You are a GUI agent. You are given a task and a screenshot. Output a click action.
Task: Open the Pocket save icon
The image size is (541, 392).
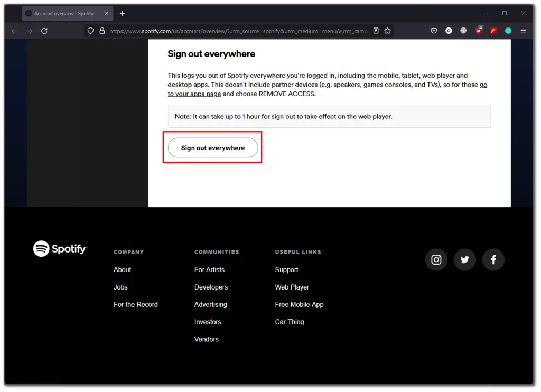[x=434, y=31]
